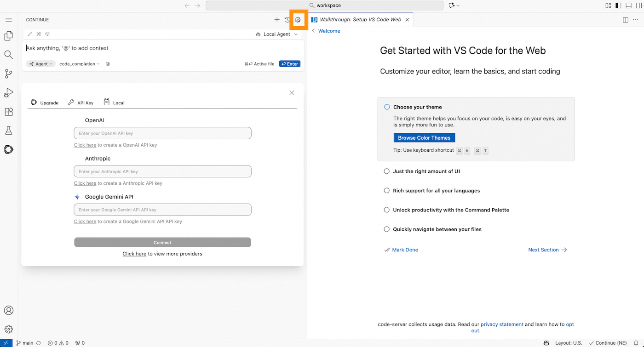644x347 pixels.
Task: Start a new Continue session with plus icon
Action: point(277,20)
